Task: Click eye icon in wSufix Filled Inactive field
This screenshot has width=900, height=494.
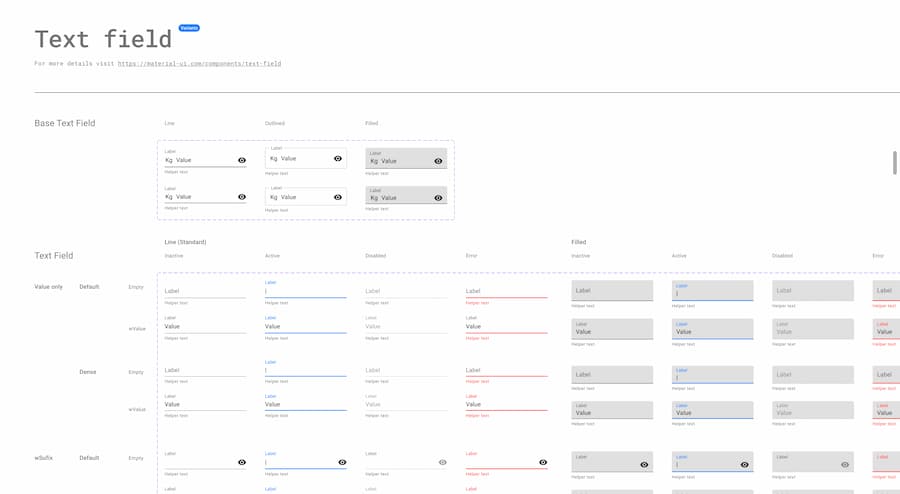Action: click(644, 464)
